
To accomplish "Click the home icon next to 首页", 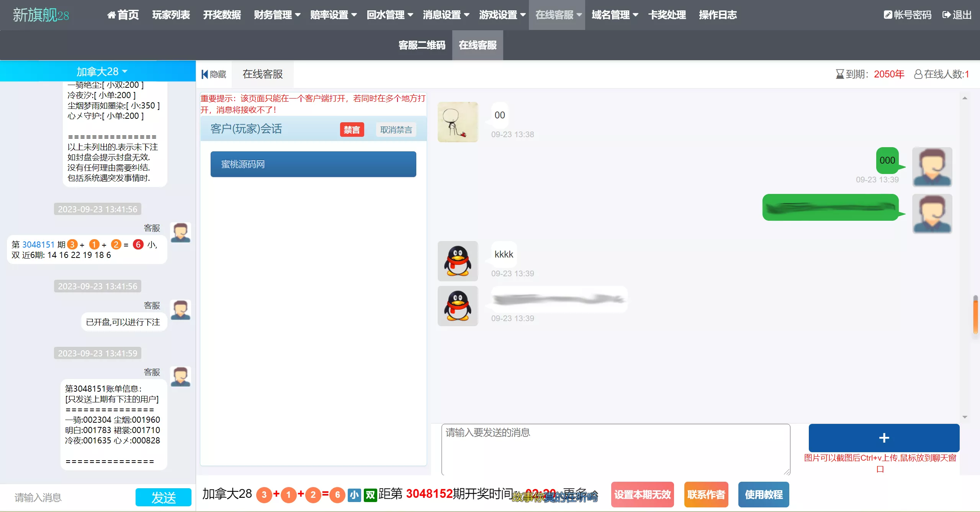I will coord(111,15).
